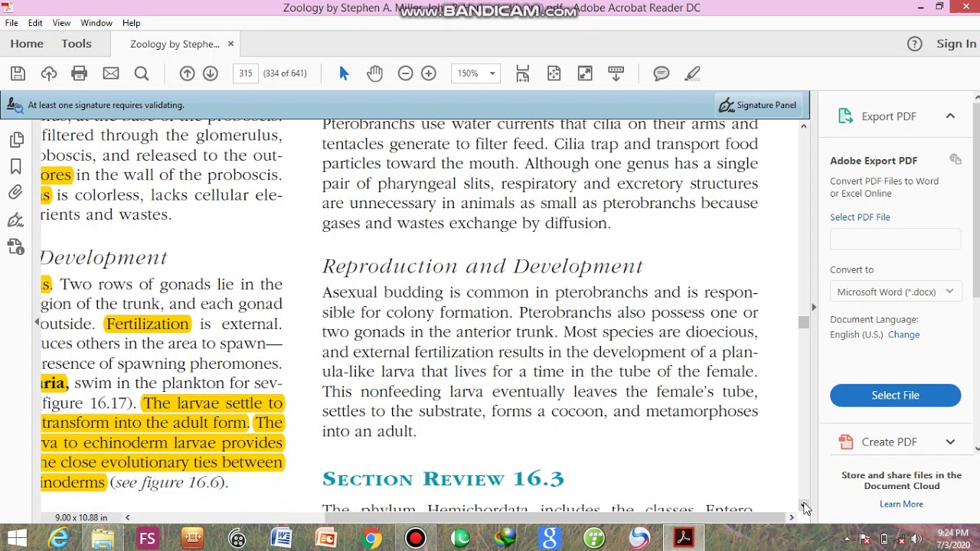Activate the Hand pan tool
This screenshot has height=551, width=980.
[374, 73]
